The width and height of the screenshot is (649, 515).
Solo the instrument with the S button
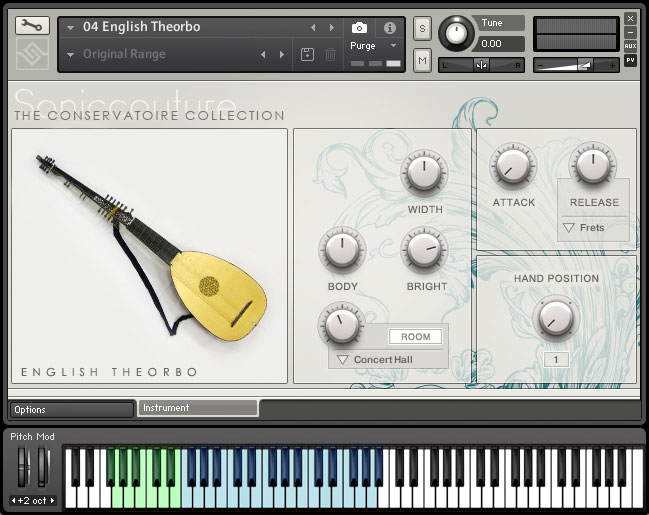click(422, 29)
